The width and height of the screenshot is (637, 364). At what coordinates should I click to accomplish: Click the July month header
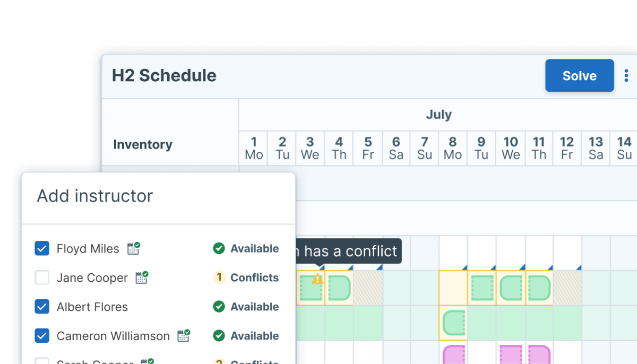(x=439, y=114)
